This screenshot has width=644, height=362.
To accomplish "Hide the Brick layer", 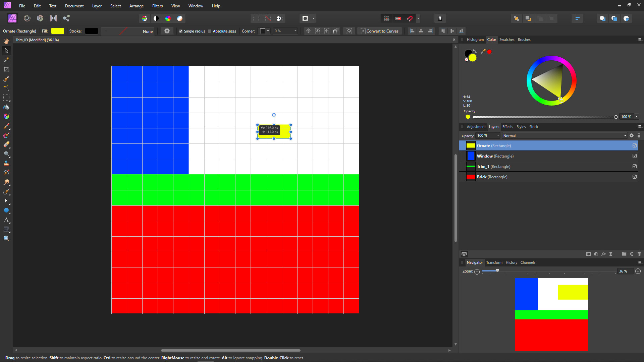I will [635, 177].
